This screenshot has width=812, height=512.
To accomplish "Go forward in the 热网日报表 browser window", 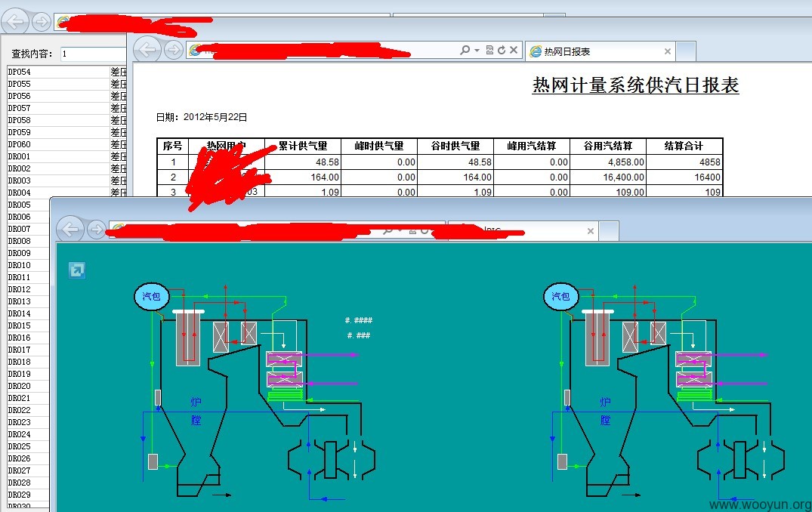I will [x=174, y=50].
